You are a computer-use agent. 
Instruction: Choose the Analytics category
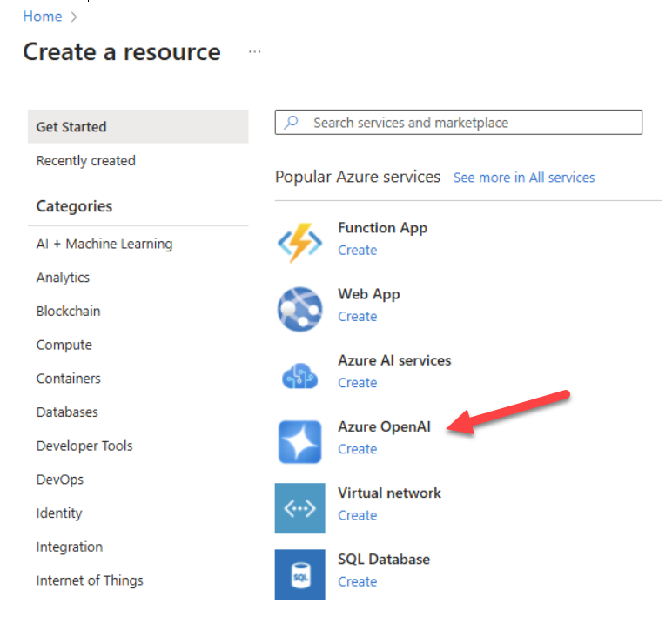click(63, 278)
